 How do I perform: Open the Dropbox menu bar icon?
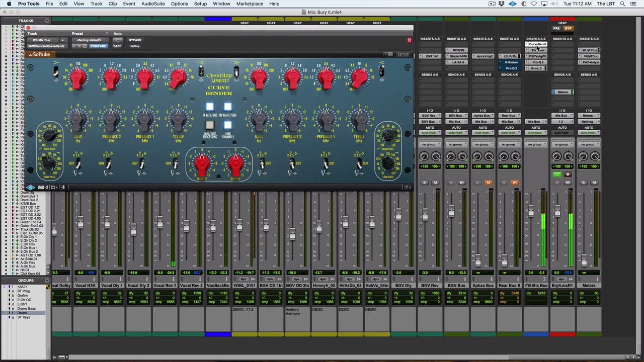pyautogui.click(x=502, y=4)
